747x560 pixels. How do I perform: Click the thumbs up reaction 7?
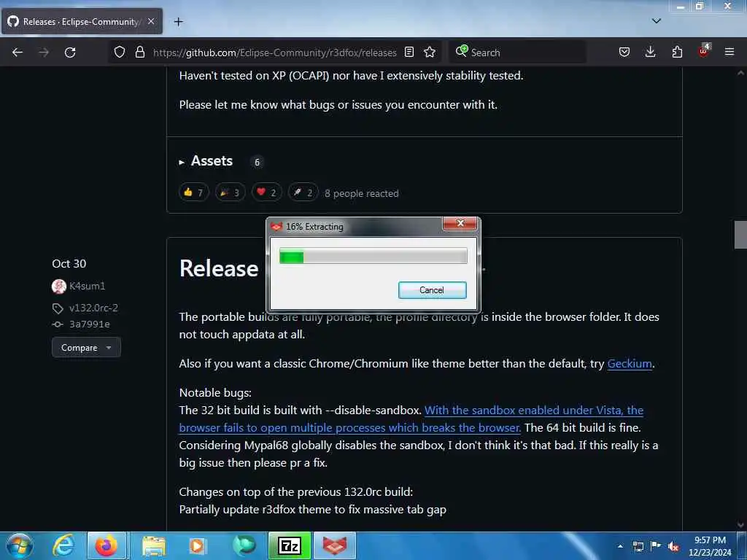(x=193, y=192)
